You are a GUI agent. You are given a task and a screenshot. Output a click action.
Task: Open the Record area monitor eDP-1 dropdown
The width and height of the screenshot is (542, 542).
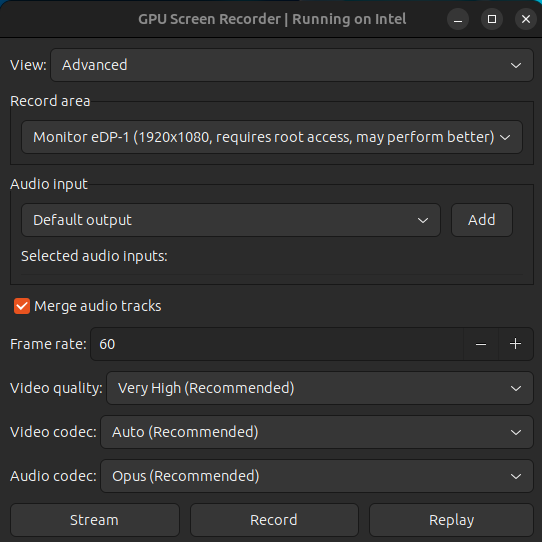click(x=272, y=137)
